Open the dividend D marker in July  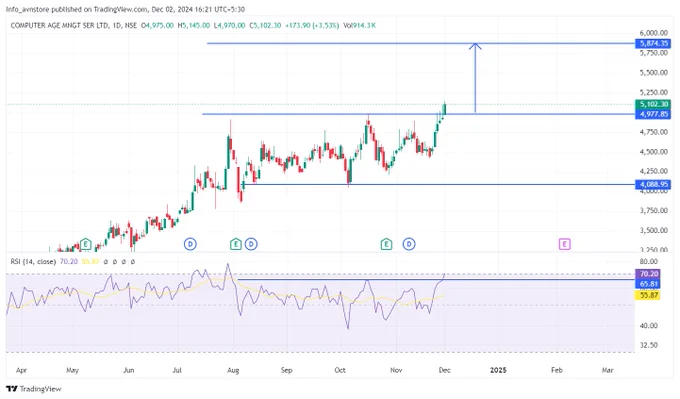click(190, 244)
